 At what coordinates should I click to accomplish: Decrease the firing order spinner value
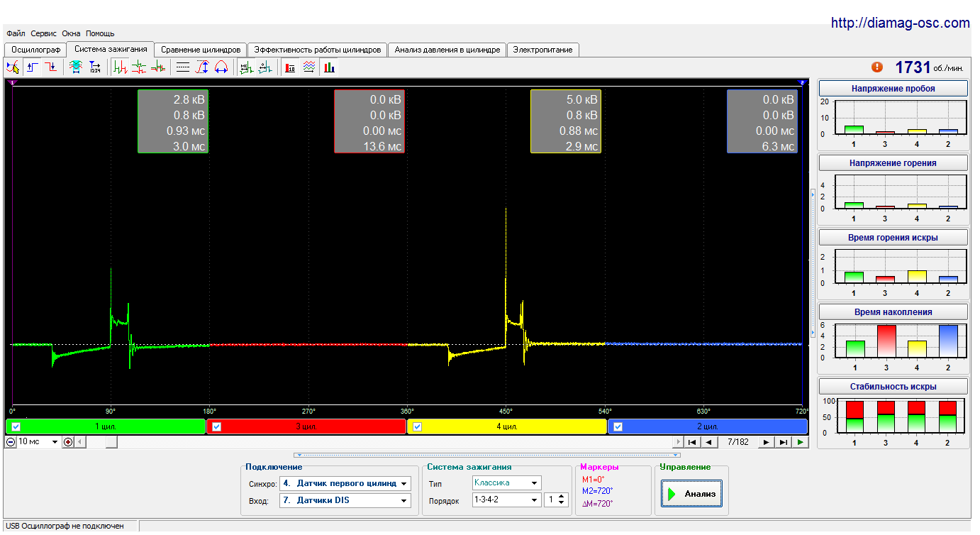point(562,503)
